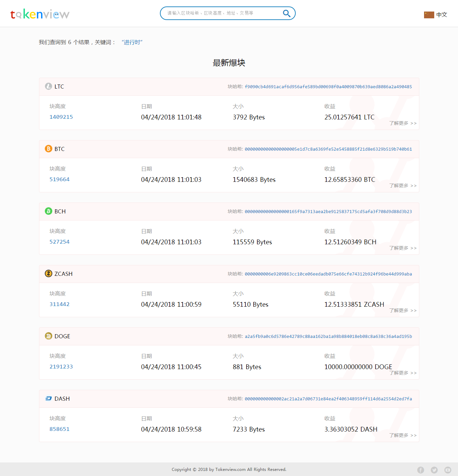Click the DOGE coin icon
The image size is (458, 476).
49,336
